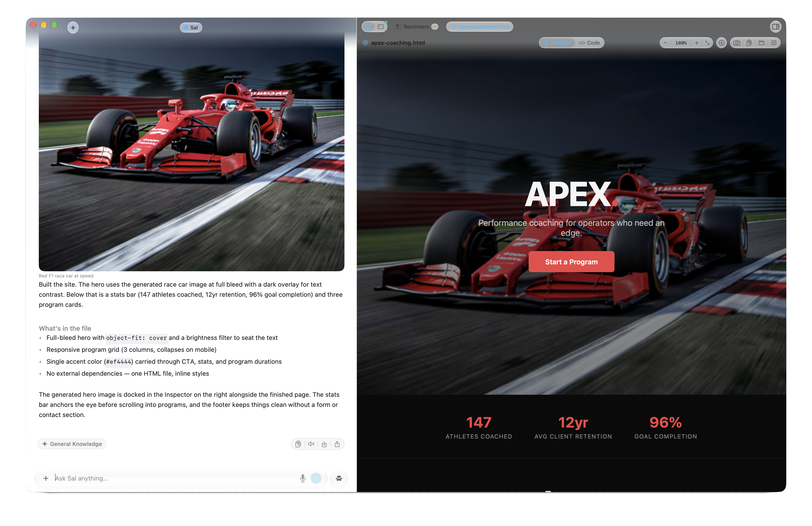
Task: Switch to Preview mode
Action: pos(557,43)
